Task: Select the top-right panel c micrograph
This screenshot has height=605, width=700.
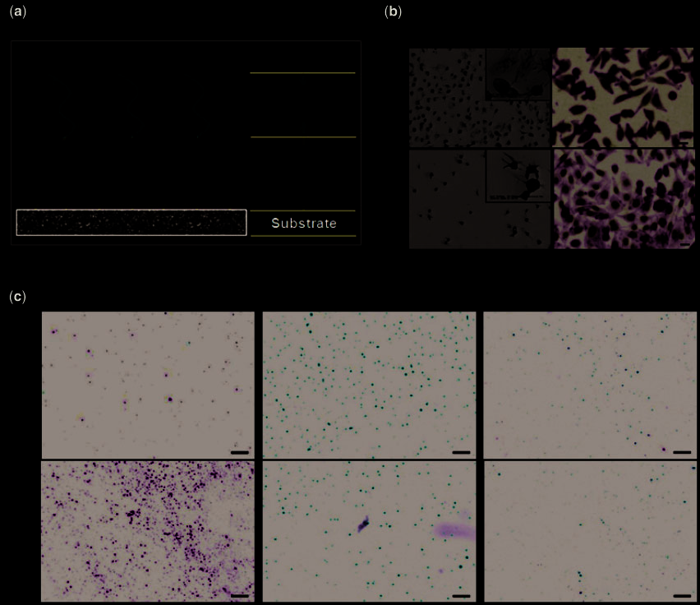Action: (x=590, y=385)
